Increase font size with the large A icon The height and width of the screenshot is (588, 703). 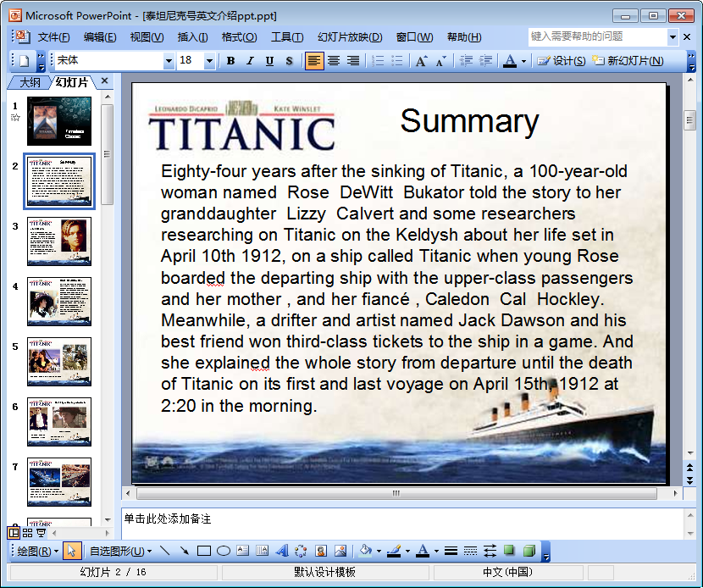(422, 61)
